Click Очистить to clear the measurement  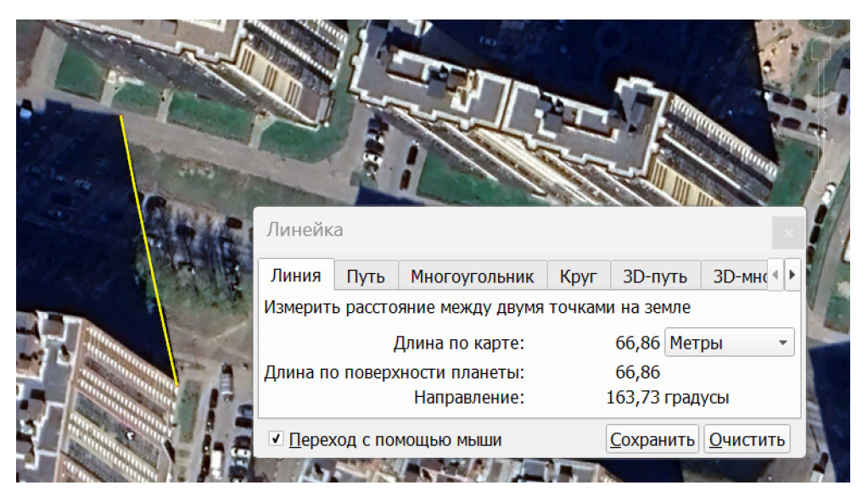(748, 439)
